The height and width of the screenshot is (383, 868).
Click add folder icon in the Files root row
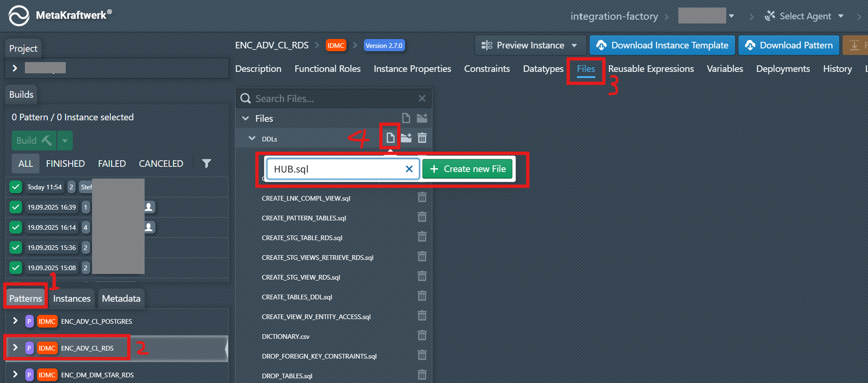point(422,118)
